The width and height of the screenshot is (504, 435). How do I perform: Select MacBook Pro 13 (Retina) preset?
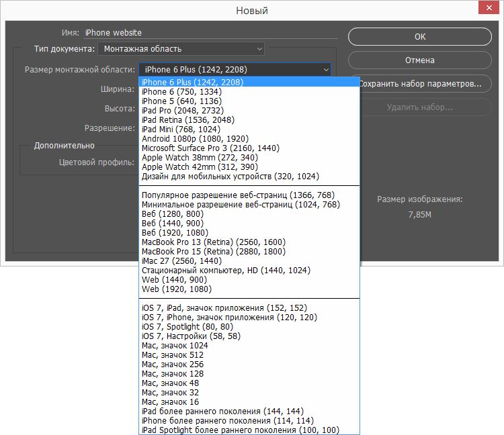249,242
